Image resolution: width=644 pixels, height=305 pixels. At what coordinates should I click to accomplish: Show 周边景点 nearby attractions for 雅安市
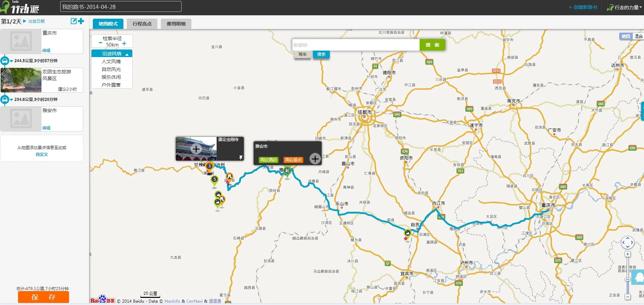[x=293, y=160]
